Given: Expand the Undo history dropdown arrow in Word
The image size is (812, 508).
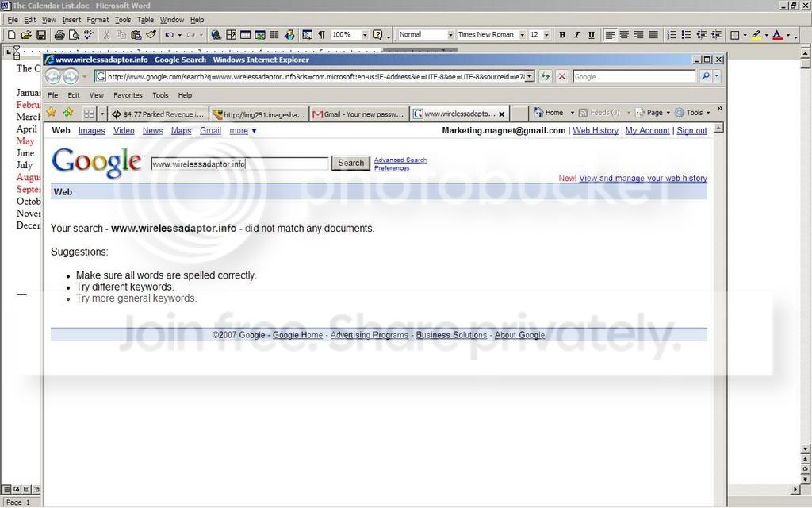Looking at the screenshot, I should coord(179,35).
